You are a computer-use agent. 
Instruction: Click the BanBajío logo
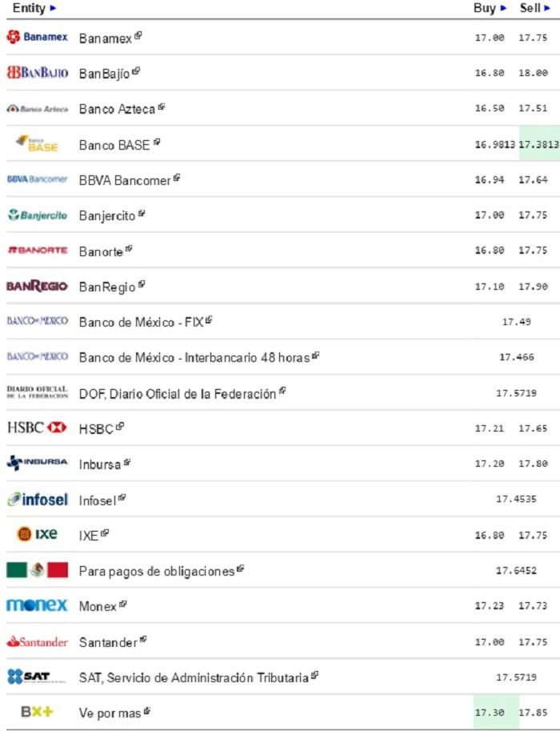point(37,73)
